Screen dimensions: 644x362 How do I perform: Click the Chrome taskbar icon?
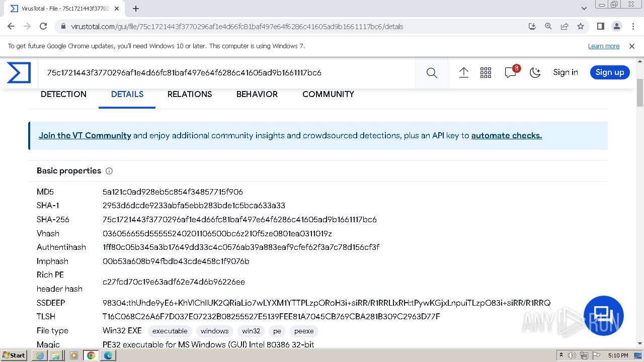tap(91, 355)
